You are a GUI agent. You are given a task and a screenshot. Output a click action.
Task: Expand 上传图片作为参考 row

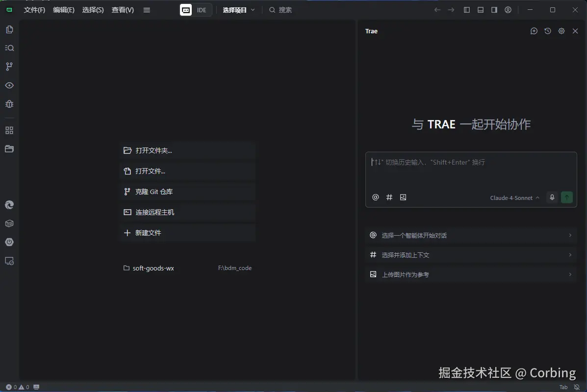click(x=471, y=274)
